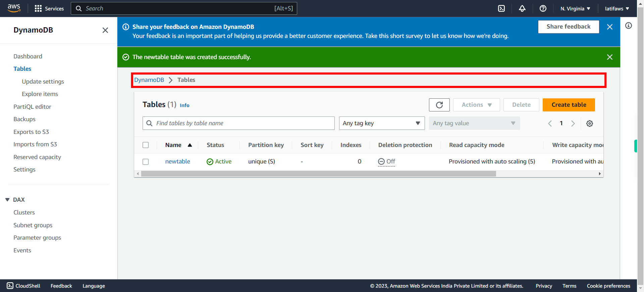Dismiss the table created success message

610,57
